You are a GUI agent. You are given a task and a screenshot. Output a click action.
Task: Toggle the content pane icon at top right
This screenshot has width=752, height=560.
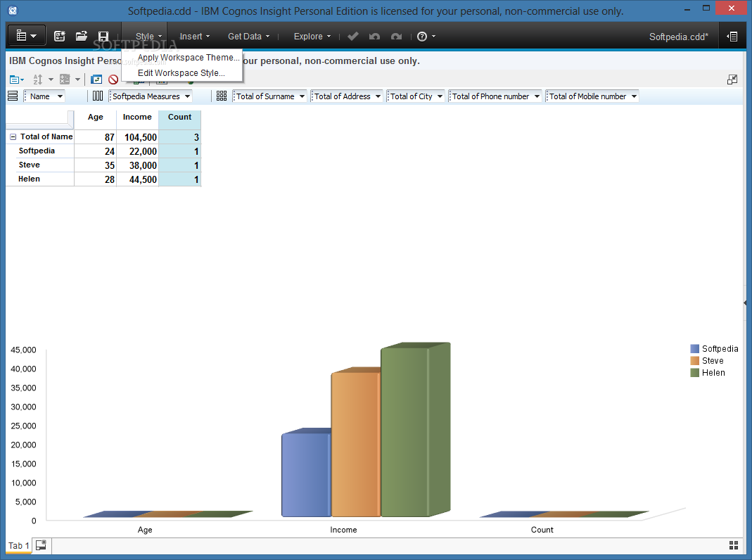(x=732, y=37)
